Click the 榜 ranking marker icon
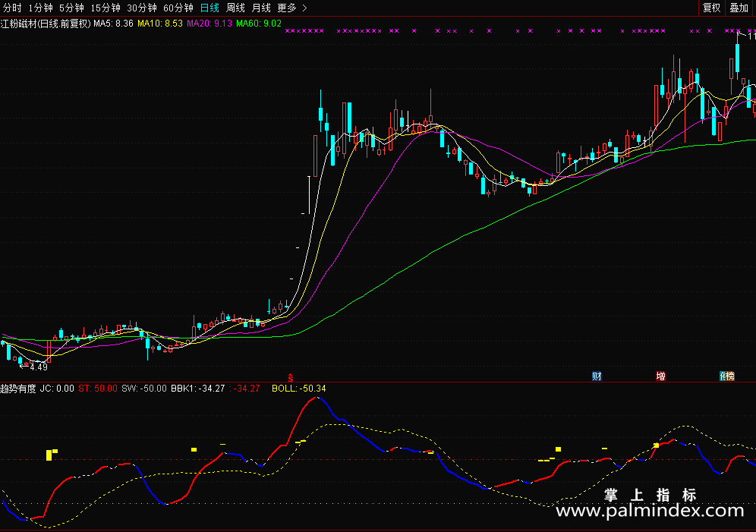 click(726, 376)
